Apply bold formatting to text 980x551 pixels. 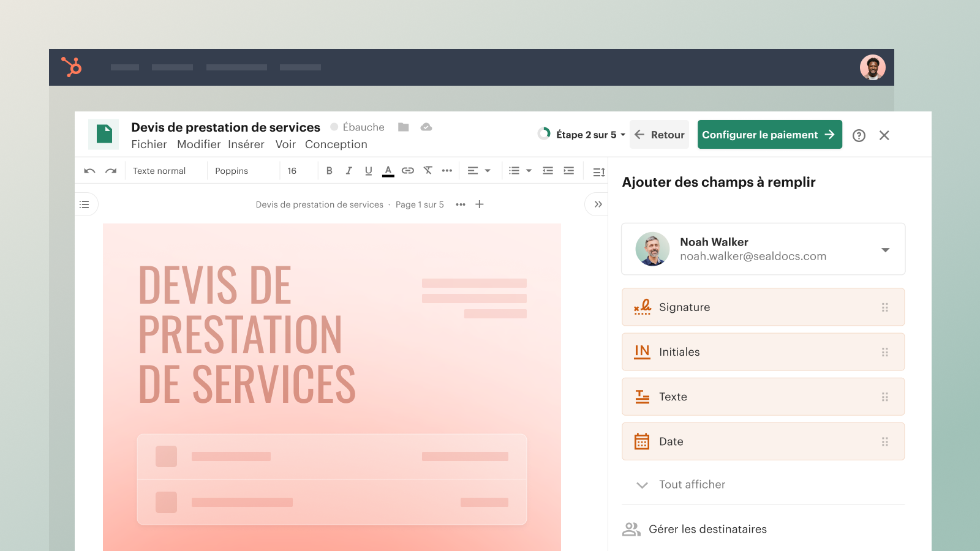[330, 171]
